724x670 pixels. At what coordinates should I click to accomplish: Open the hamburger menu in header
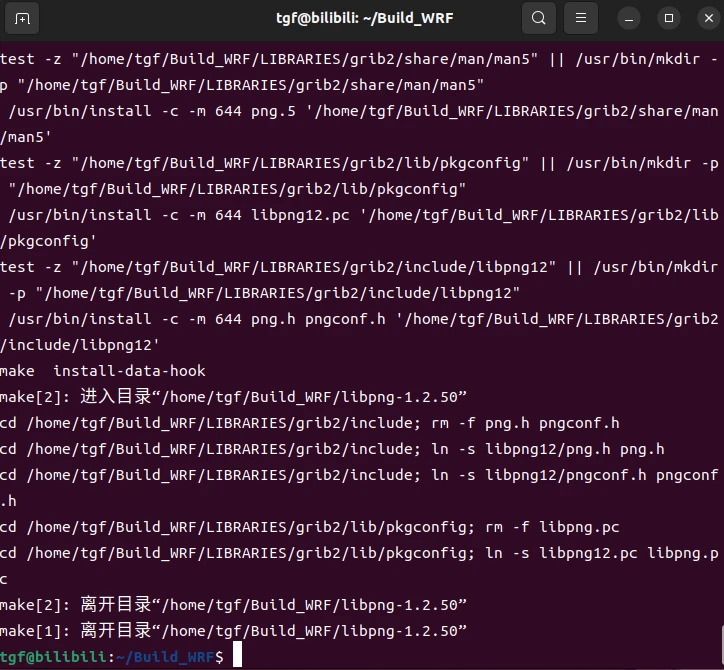(580, 18)
